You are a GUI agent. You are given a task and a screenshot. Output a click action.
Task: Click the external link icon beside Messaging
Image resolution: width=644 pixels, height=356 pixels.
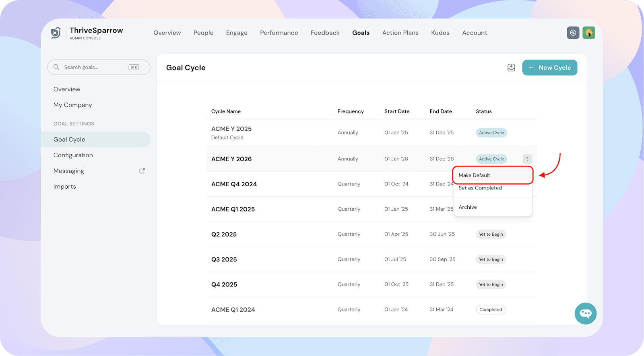click(x=142, y=171)
